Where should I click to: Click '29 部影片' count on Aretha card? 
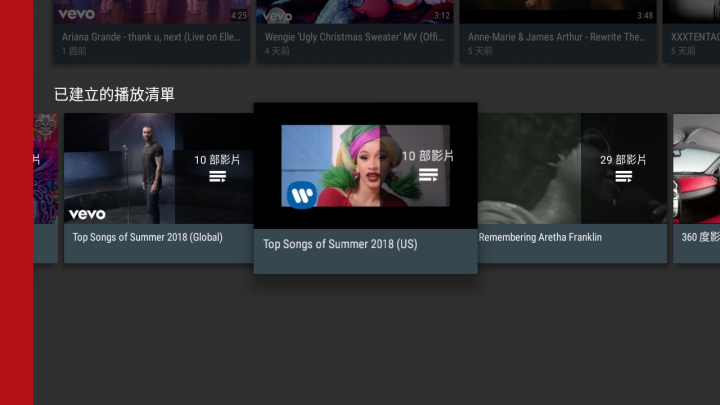tap(623, 160)
